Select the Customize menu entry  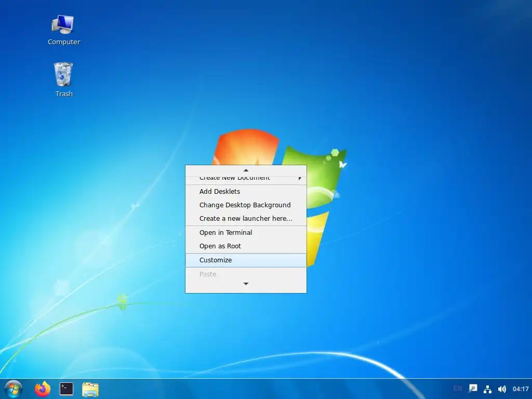(x=246, y=260)
